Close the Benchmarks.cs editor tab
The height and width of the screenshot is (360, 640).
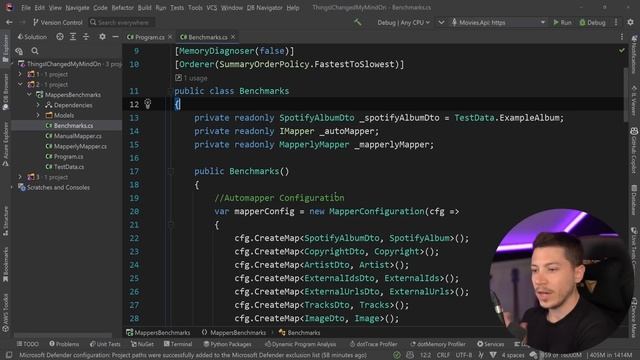[x=233, y=37]
